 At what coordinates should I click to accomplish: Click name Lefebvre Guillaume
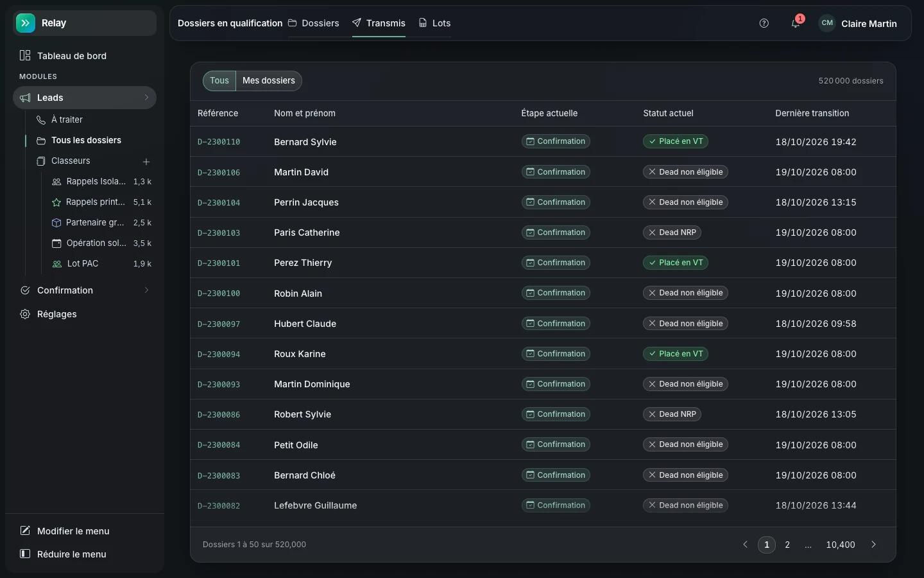tap(315, 505)
